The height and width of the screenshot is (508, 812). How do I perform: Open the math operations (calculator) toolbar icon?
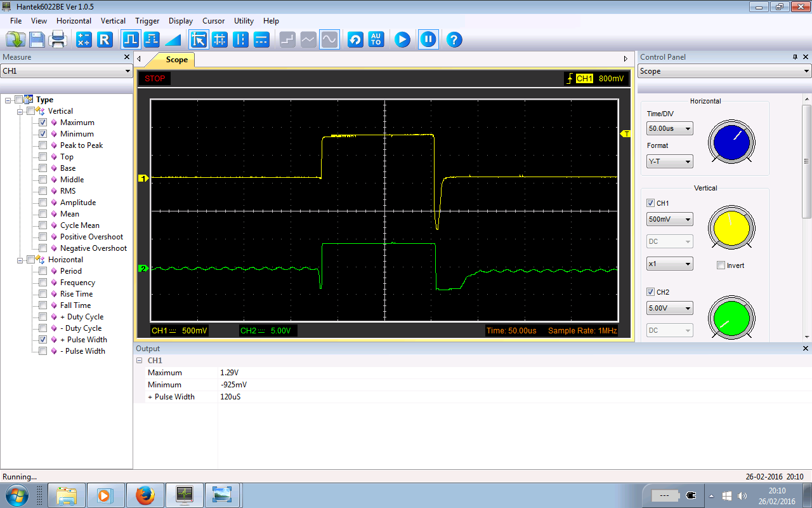[x=84, y=40]
